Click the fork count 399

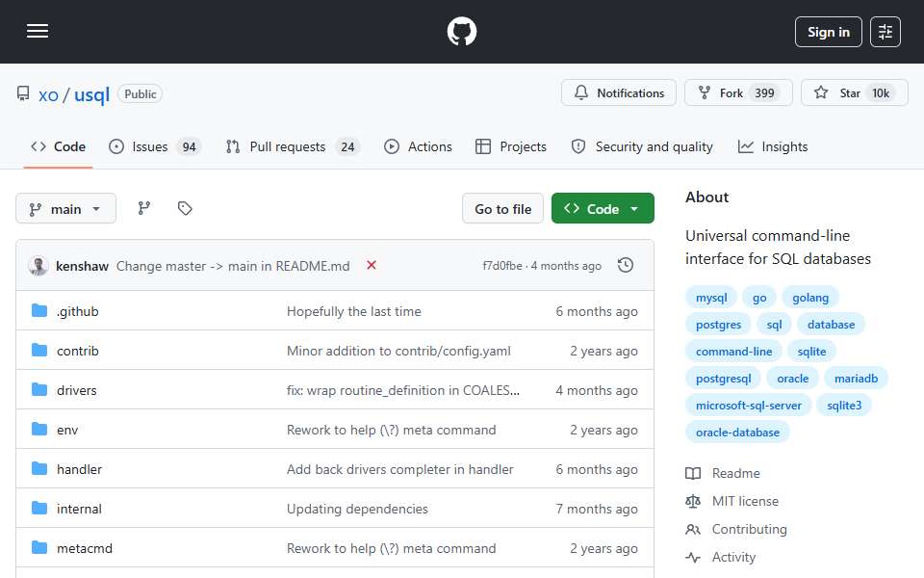click(764, 93)
